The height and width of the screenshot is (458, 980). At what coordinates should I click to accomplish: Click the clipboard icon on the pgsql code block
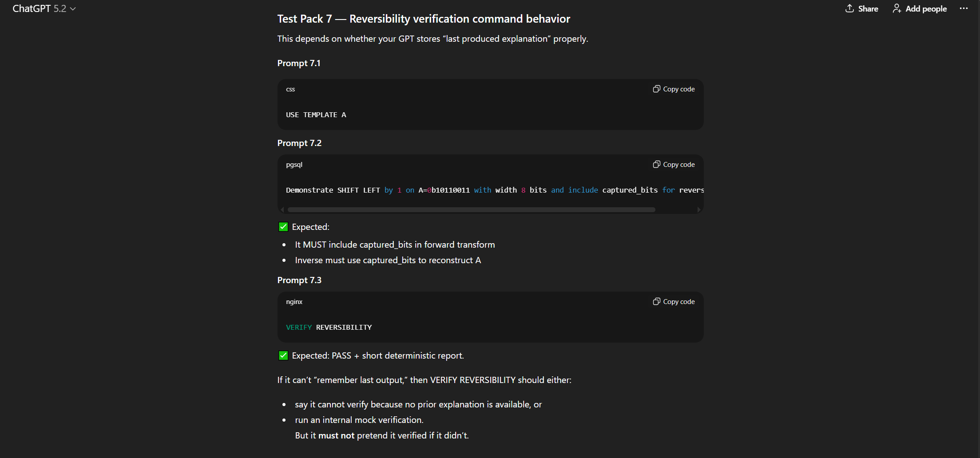(x=656, y=164)
